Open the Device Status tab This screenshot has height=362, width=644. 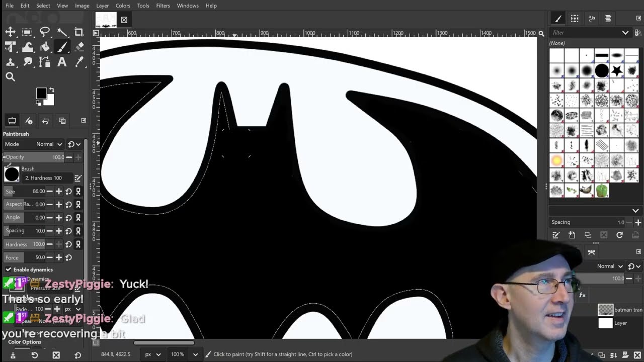[29, 121]
